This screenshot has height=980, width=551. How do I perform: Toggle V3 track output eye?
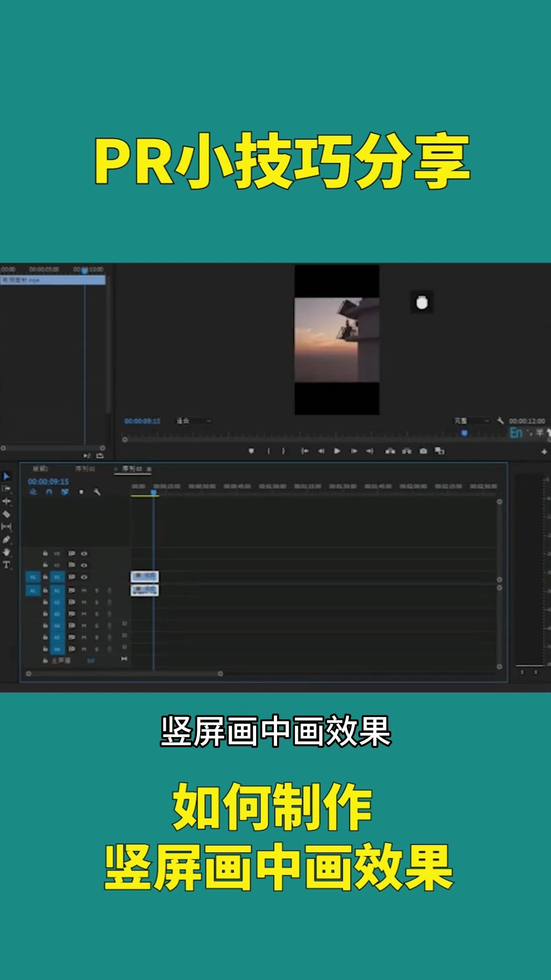84,553
